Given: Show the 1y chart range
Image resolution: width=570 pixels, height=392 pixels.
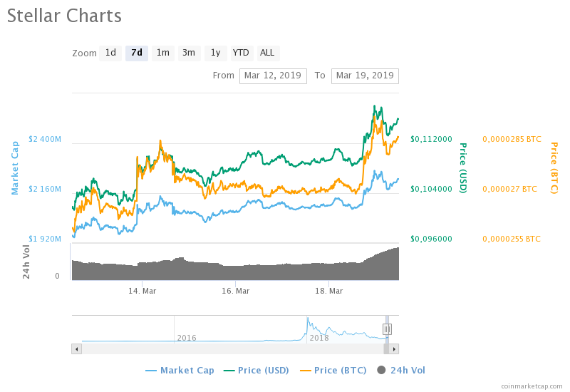Looking at the screenshot, I should coord(216,53).
